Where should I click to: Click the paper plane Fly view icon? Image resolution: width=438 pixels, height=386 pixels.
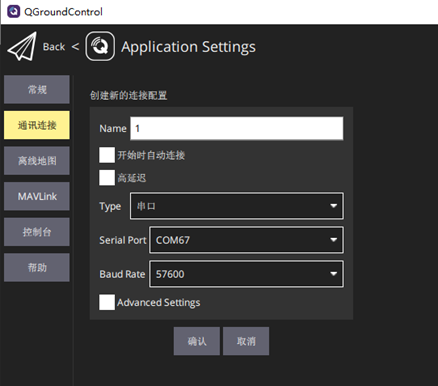(22, 46)
